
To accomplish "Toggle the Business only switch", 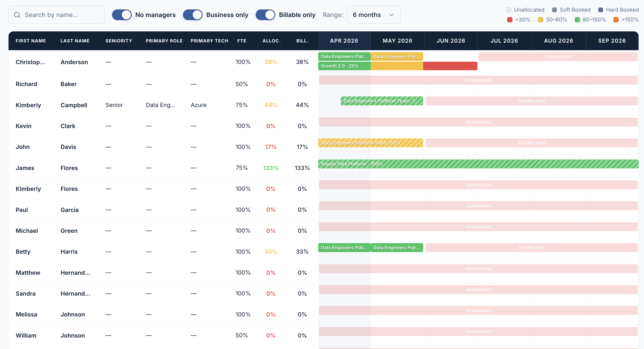I will click(x=193, y=15).
